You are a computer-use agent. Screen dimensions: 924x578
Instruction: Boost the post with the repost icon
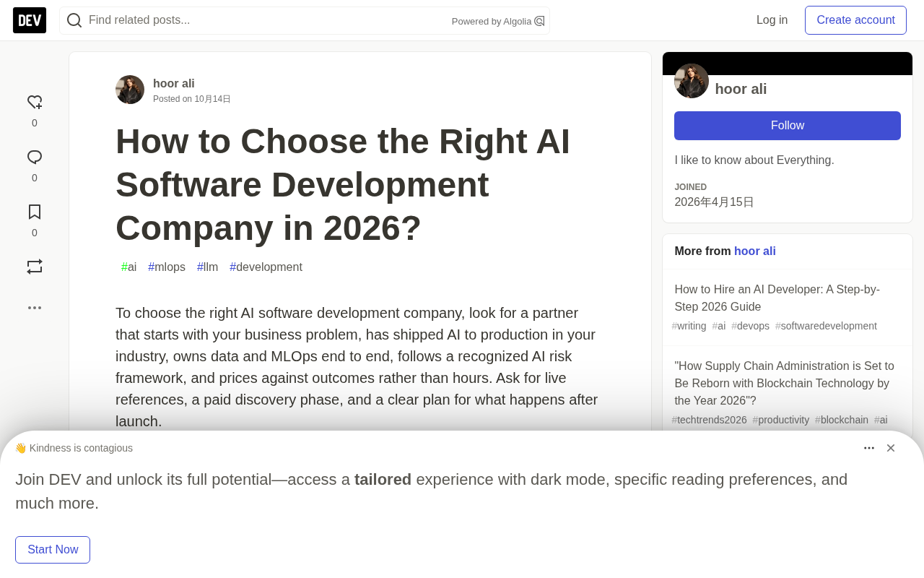35,267
